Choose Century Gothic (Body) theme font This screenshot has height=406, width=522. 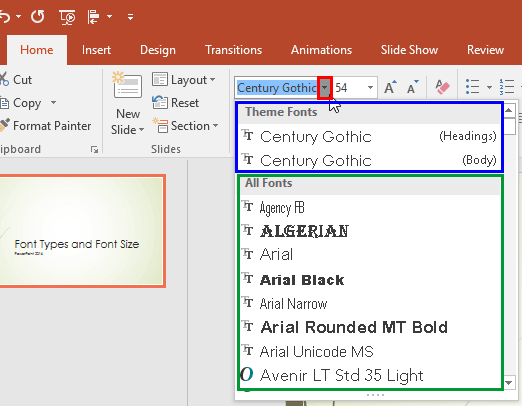tap(369, 160)
